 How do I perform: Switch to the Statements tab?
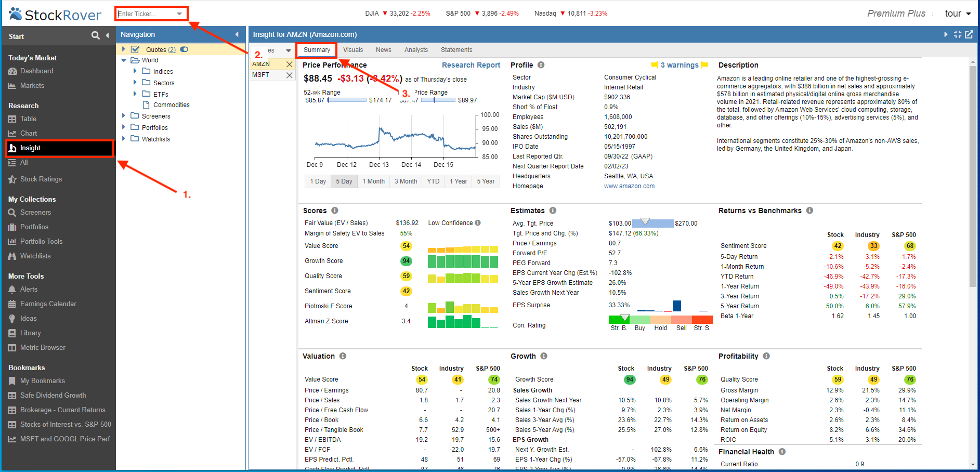456,50
